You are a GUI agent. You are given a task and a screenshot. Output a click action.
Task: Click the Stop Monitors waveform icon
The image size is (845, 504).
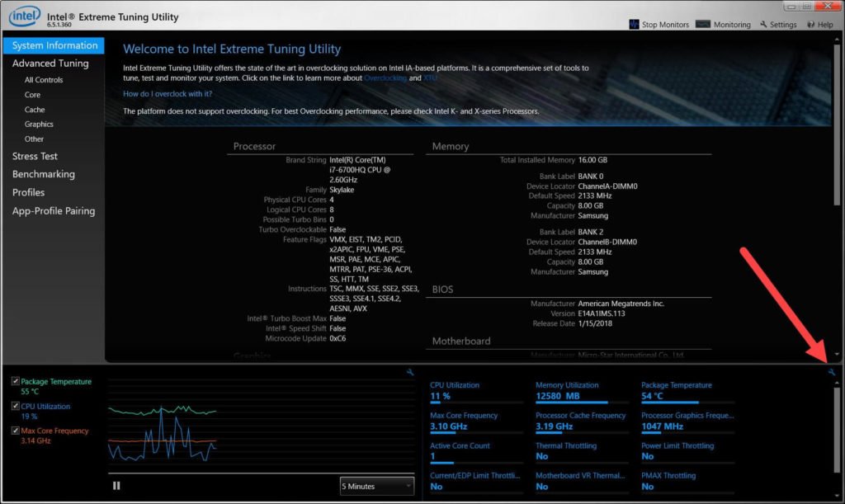click(x=633, y=25)
